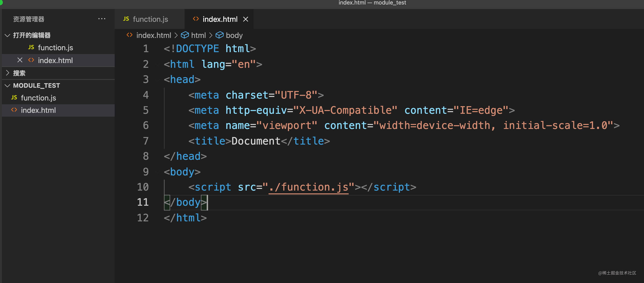
Task: Click JS icon on function.js tab
Action: tap(126, 19)
